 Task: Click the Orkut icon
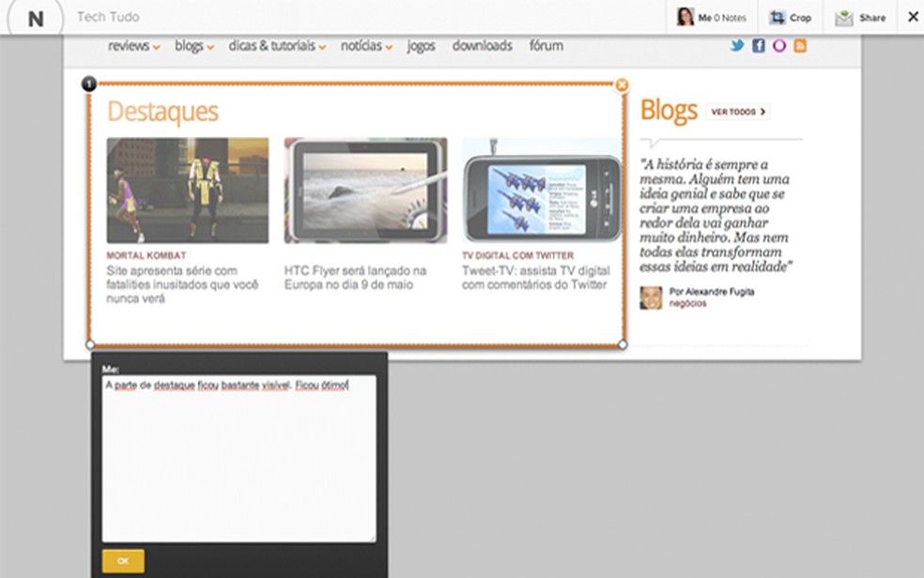click(x=779, y=46)
